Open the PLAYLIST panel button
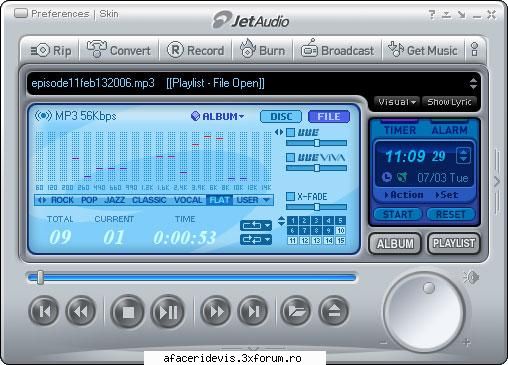Viewport: 508px width, 365px height. click(454, 244)
